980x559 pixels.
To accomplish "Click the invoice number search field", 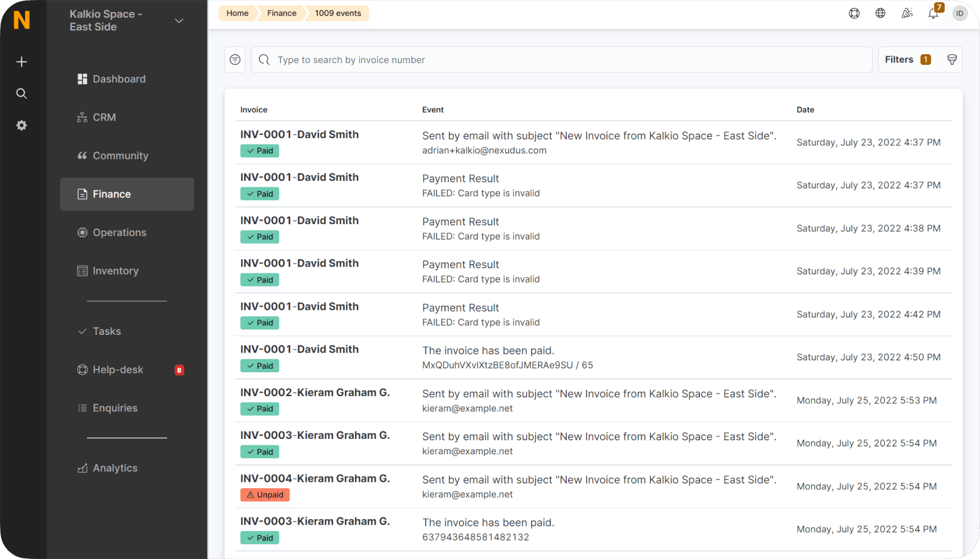I will pyautogui.click(x=535, y=59).
